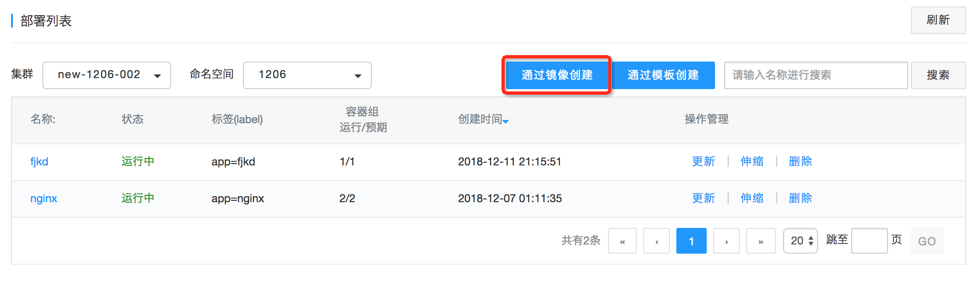Click the GO jump button

927,241
